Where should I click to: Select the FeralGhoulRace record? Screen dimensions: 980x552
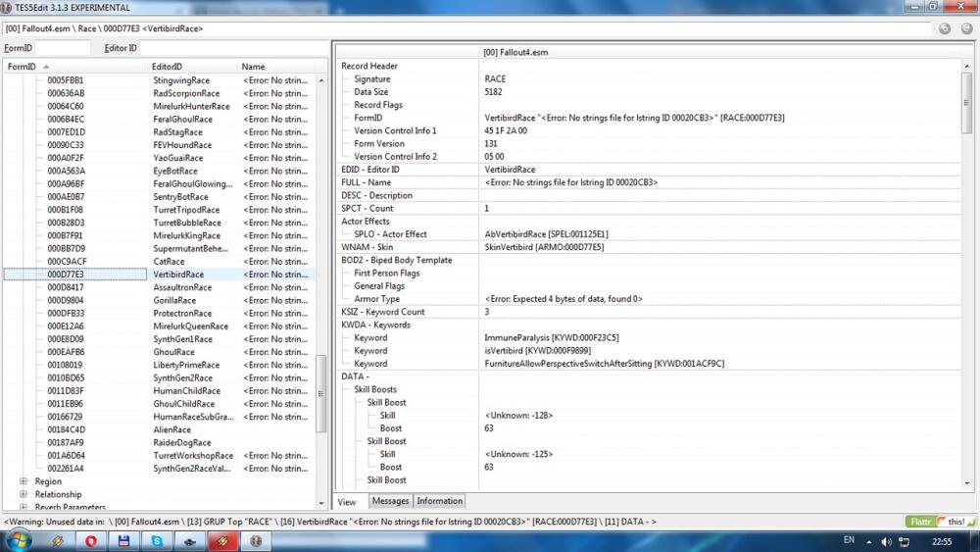pyautogui.click(x=182, y=119)
